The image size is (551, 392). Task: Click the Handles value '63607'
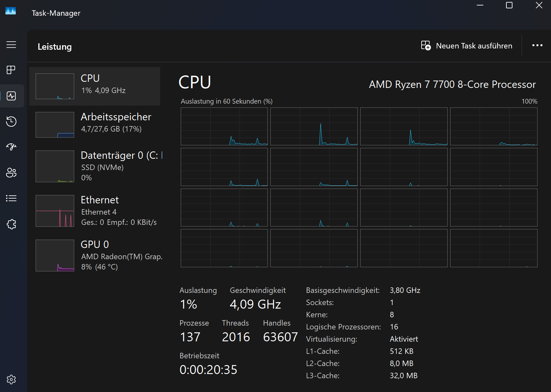(280, 337)
